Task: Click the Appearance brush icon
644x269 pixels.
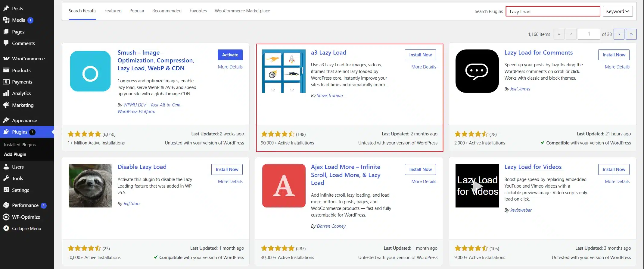Action: click(x=6, y=120)
